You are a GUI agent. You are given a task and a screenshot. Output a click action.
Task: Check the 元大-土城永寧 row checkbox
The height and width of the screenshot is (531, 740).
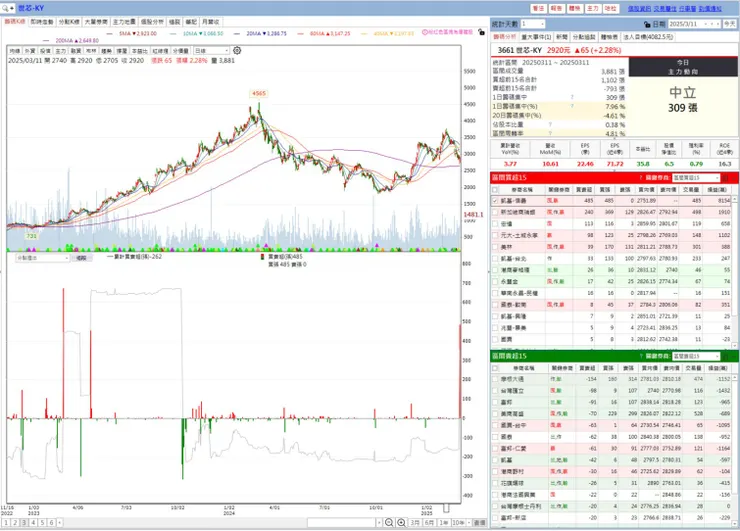(495, 235)
